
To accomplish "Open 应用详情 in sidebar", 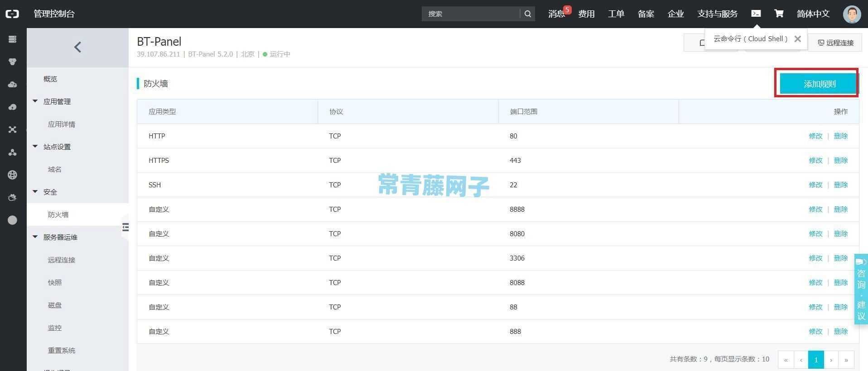I will [62, 124].
